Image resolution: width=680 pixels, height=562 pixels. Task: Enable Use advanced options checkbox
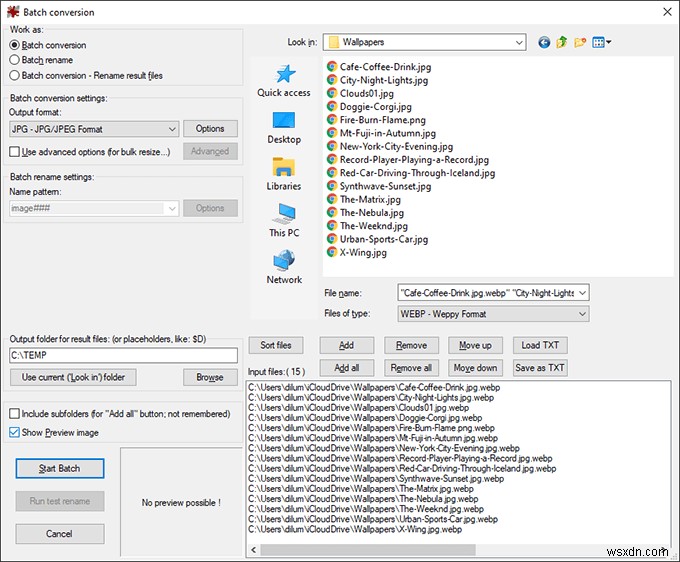(14, 152)
